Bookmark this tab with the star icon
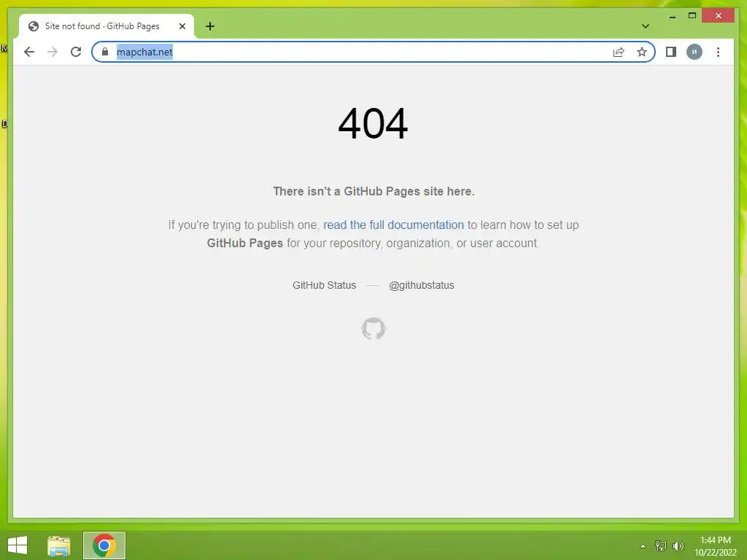Screen dimensions: 747x560 (642, 52)
